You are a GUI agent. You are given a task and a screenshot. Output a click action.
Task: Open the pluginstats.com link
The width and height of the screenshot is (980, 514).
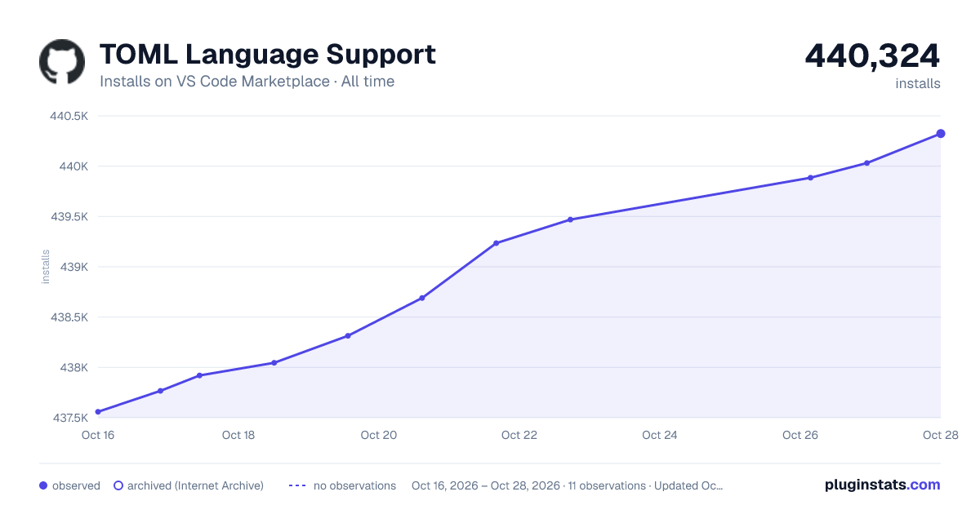click(x=882, y=485)
